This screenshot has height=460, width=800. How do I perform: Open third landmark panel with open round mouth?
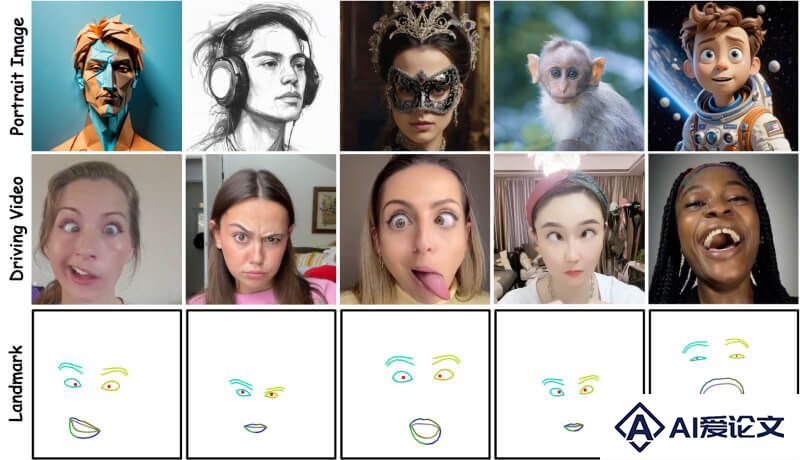[415, 384]
